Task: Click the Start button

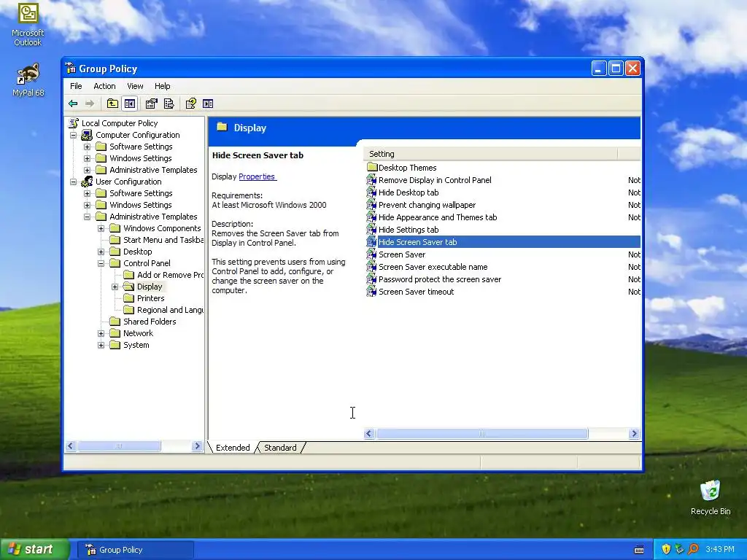Action: [34, 550]
